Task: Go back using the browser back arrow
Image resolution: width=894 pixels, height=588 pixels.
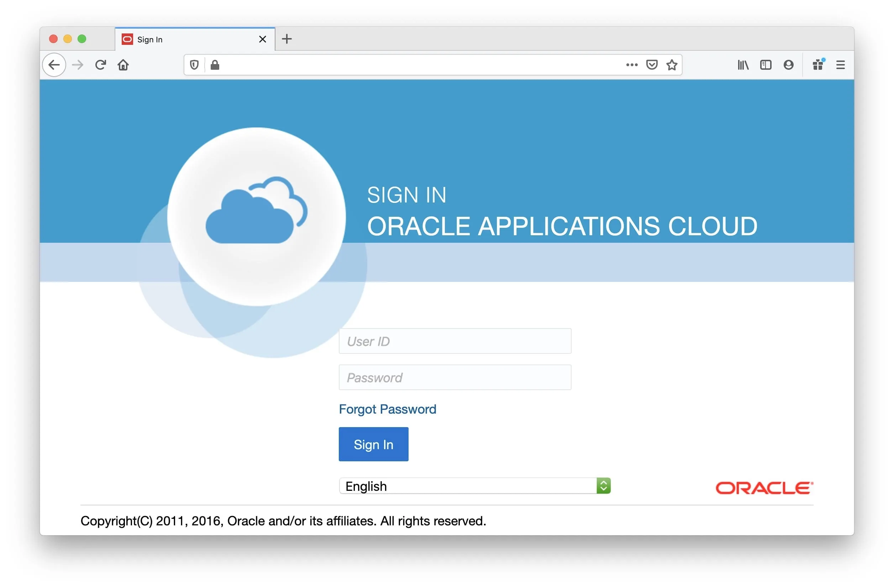Action: (x=54, y=65)
